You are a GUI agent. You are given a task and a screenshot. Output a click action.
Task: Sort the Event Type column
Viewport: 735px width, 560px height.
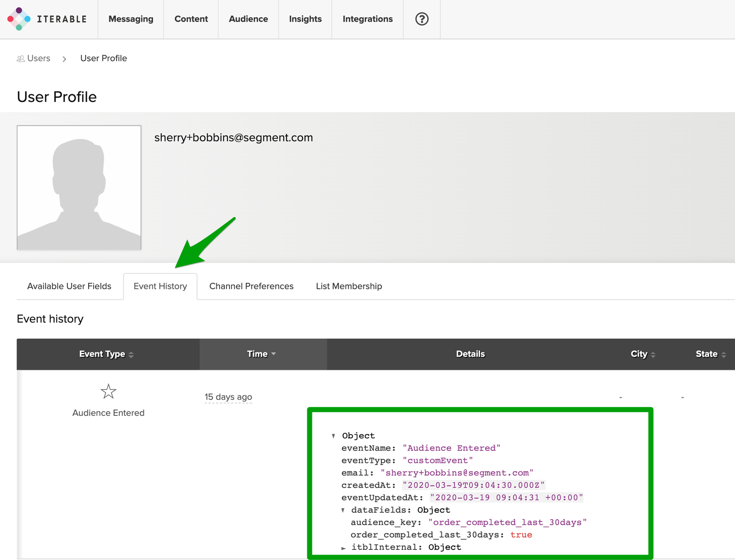coord(131,354)
